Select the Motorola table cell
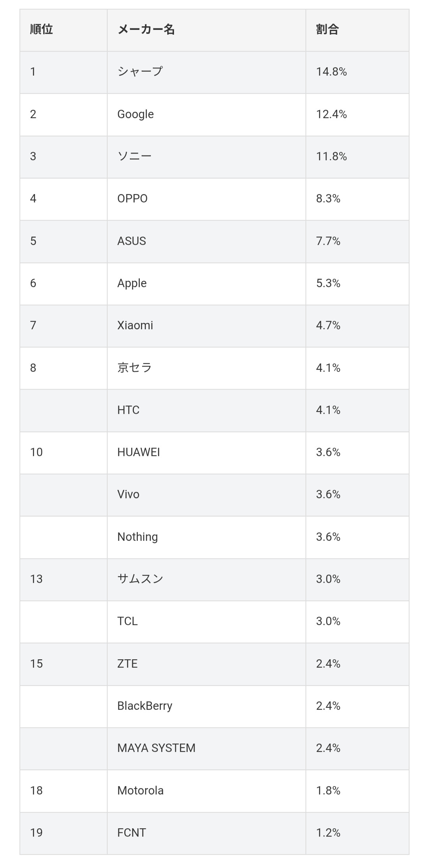This screenshot has width=429, height=868. coord(140,790)
